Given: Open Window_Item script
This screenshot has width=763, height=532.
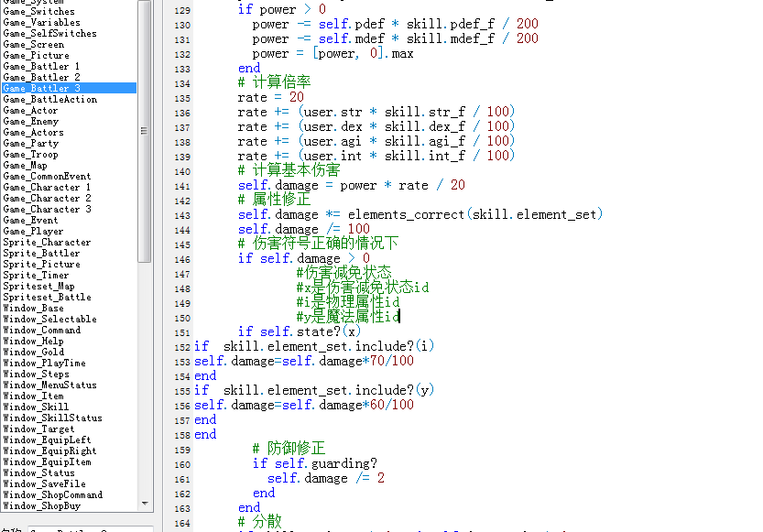Looking at the screenshot, I should click(34, 396).
